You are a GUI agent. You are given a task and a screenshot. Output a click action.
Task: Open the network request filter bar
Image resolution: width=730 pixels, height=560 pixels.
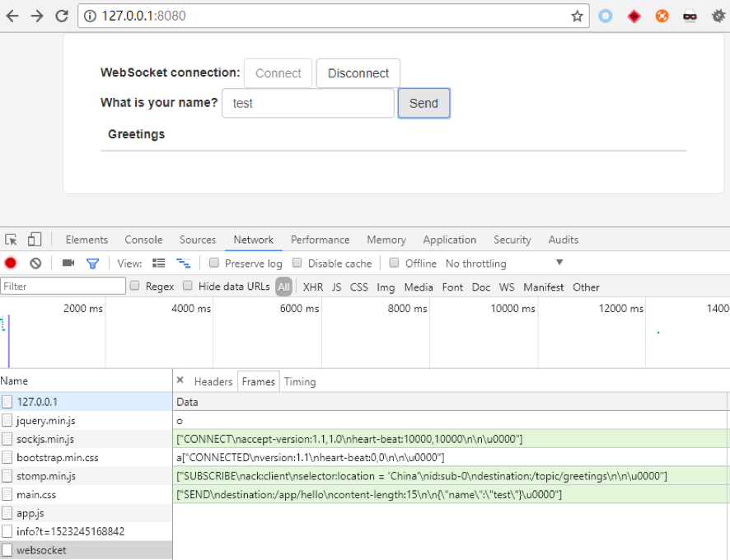coord(91,262)
